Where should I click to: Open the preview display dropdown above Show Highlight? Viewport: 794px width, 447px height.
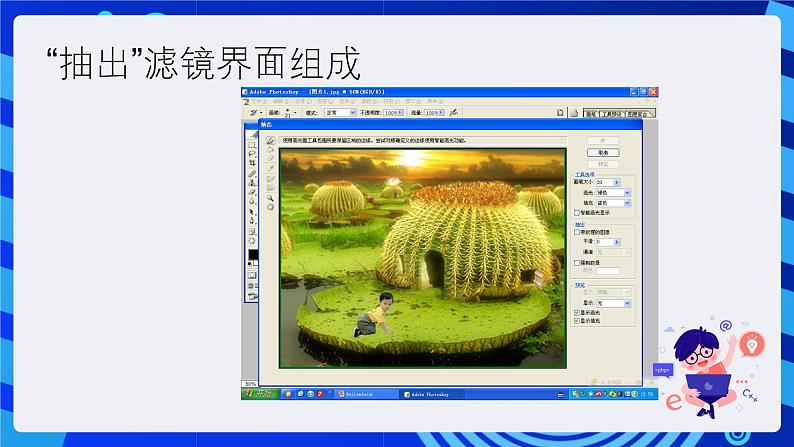pos(627,303)
